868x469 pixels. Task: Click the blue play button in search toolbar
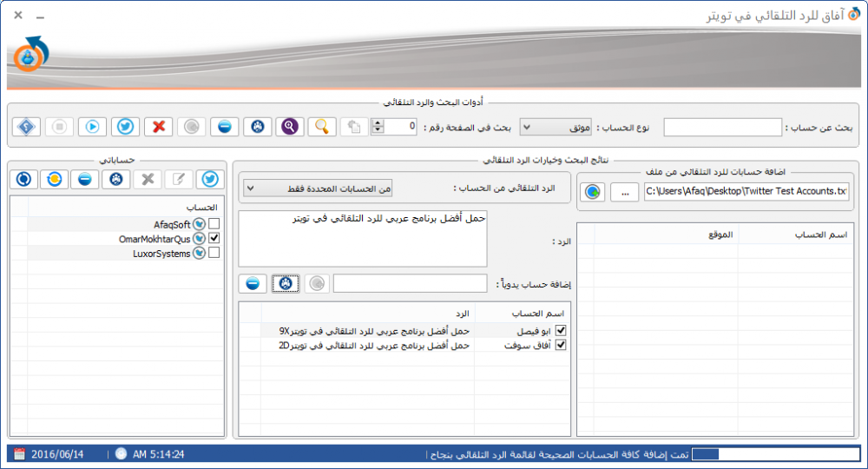93,127
